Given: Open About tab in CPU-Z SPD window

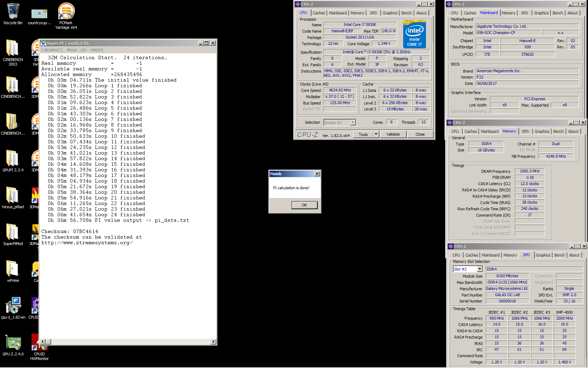Looking at the screenshot, I should tap(574, 255).
